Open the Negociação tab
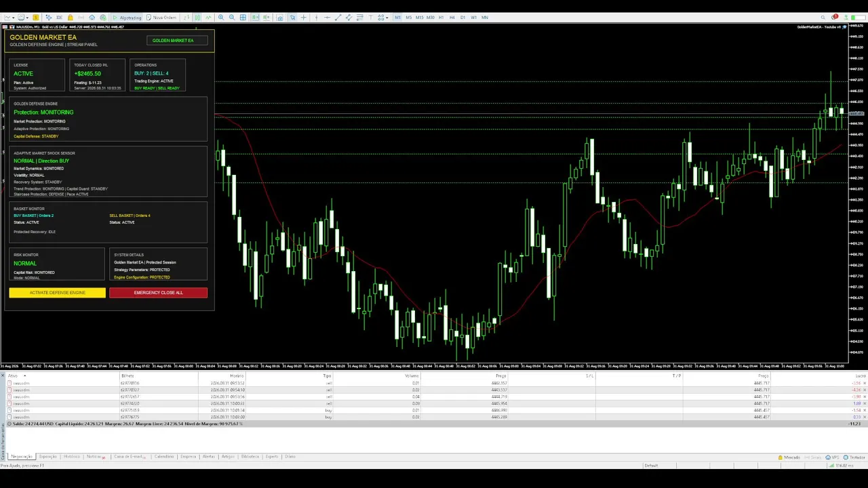This screenshot has width=868, height=488. 22,457
